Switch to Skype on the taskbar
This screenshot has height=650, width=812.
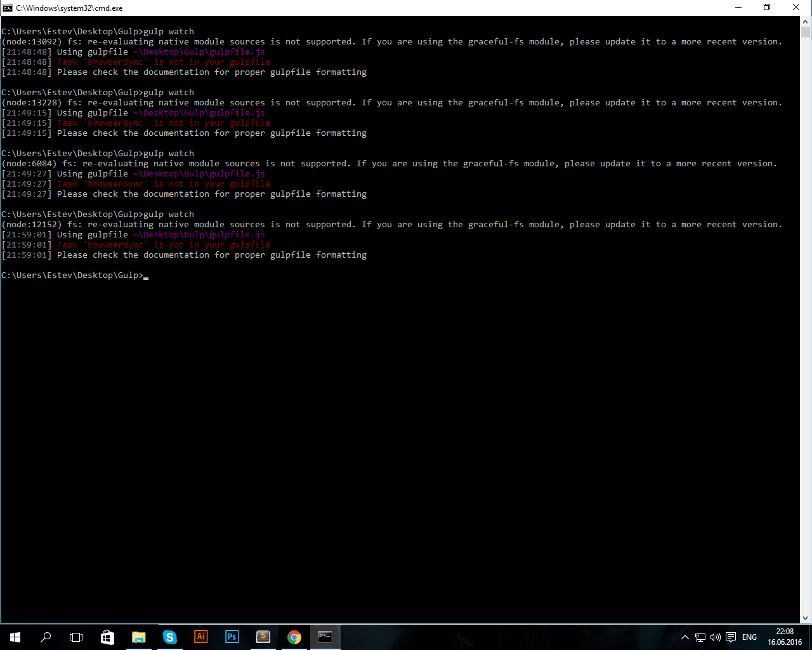pos(169,637)
